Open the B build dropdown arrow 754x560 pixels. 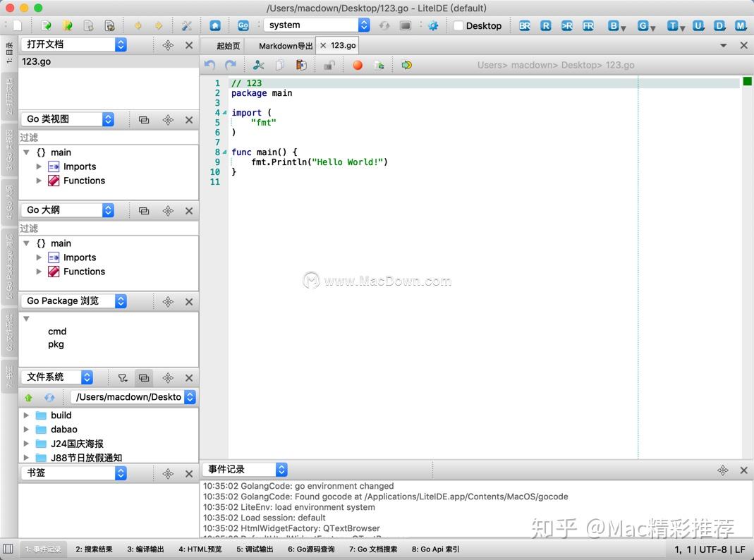pyautogui.click(x=624, y=28)
